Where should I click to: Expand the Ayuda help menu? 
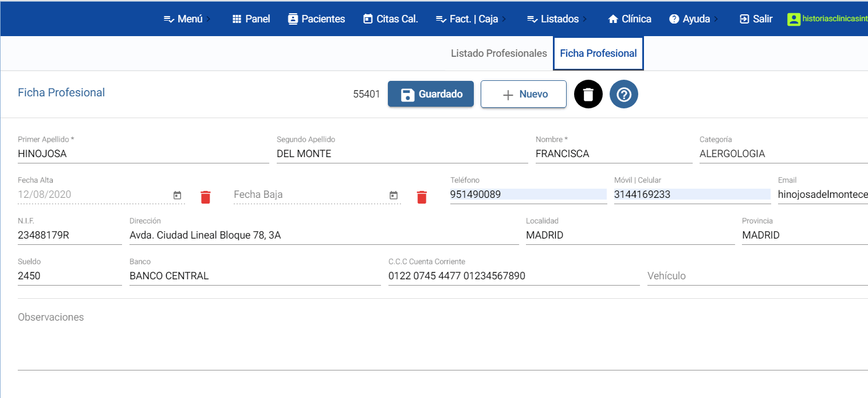[693, 19]
